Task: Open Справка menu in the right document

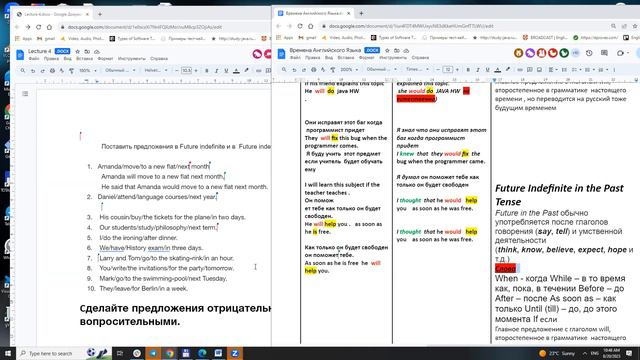Action: (x=420, y=58)
